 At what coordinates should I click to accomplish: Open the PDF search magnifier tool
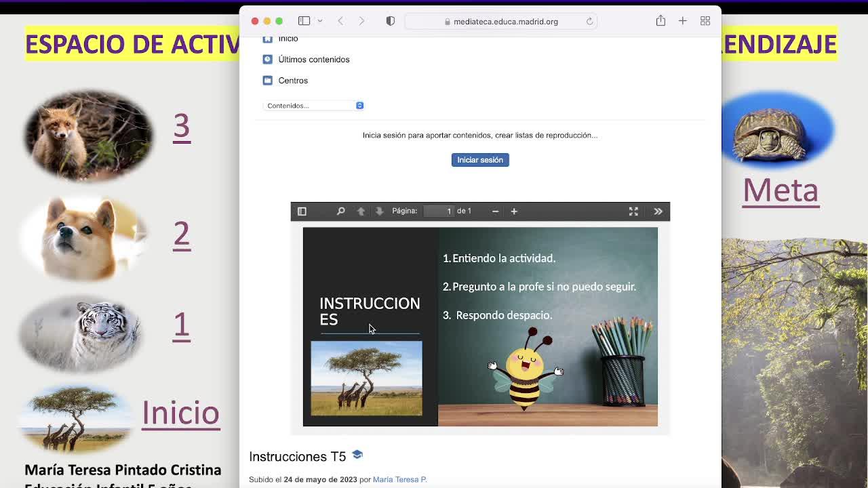340,211
